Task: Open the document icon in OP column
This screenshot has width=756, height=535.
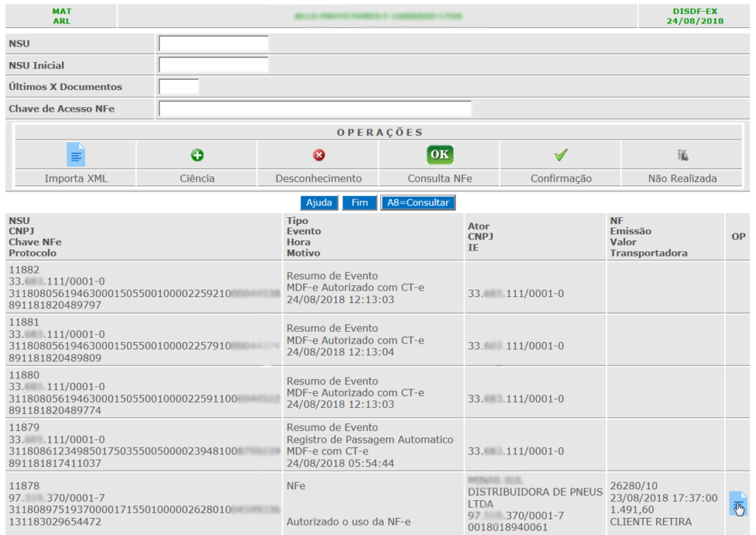Action: (x=738, y=503)
